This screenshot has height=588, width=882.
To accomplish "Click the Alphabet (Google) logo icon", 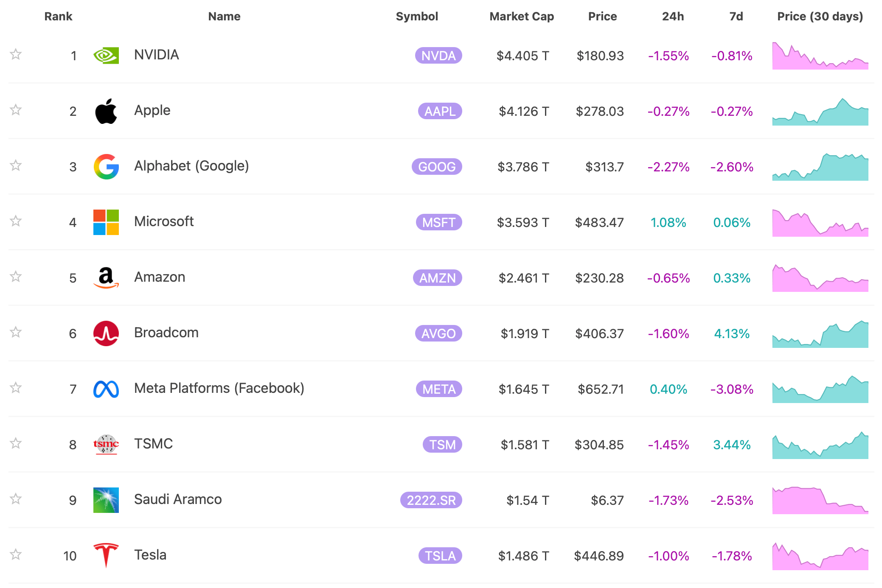I will pyautogui.click(x=106, y=166).
